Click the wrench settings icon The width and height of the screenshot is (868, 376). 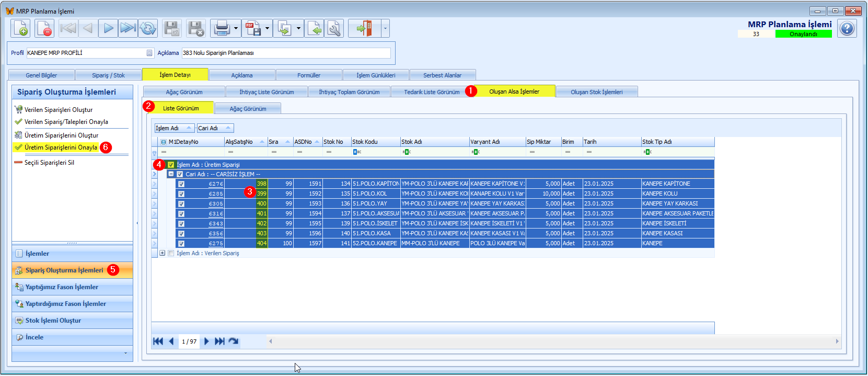tap(334, 28)
